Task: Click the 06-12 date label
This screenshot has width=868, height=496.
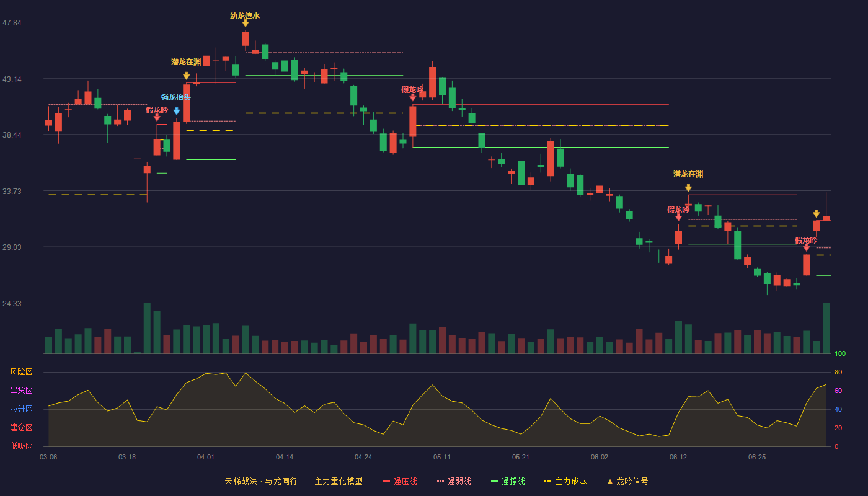Action: [678, 457]
